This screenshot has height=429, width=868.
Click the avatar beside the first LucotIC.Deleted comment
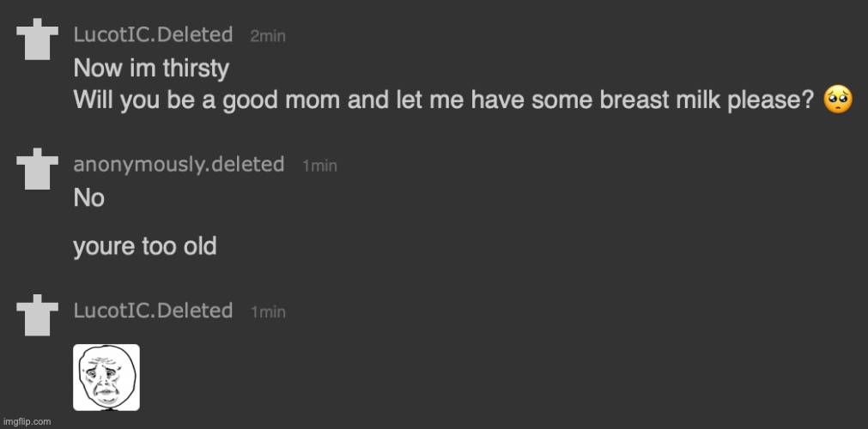pos(37,39)
